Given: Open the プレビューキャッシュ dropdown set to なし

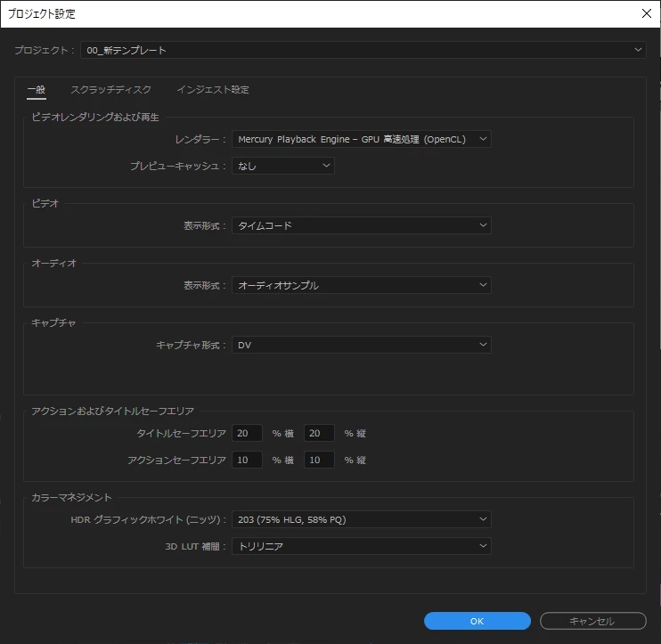Looking at the screenshot, I should [x=283, y=166].
